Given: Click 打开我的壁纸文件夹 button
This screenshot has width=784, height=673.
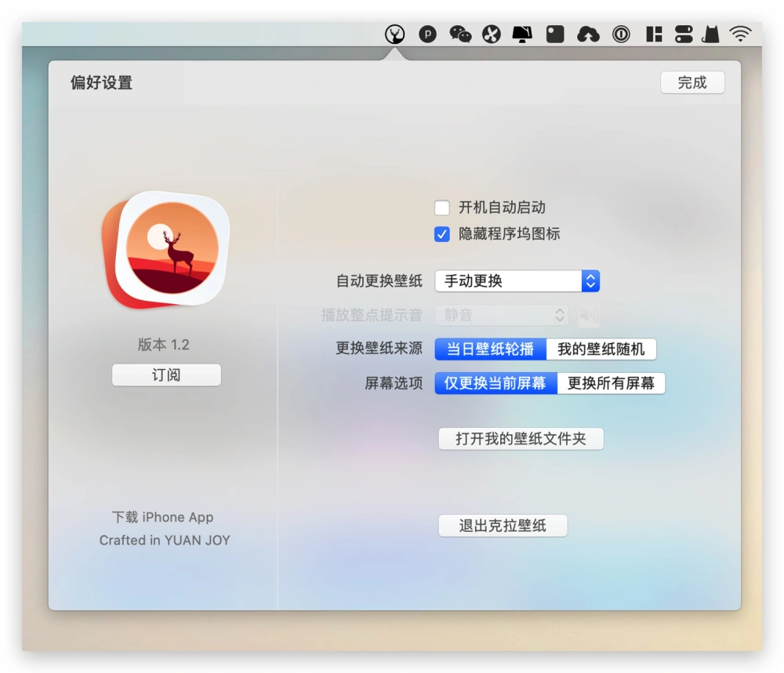Looking at the screenshot, I should pyautogui.click(x=521, y=439).
